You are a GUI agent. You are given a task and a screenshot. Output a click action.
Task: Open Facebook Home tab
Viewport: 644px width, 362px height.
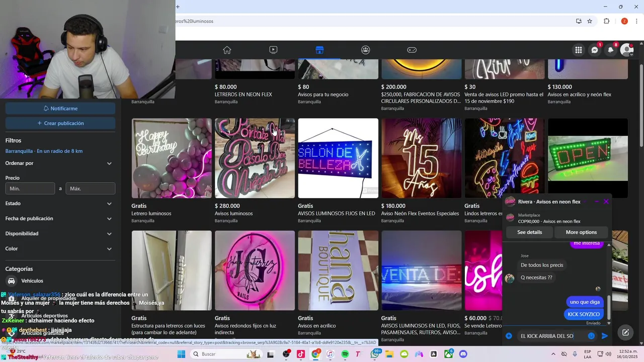tap(227, 50)
